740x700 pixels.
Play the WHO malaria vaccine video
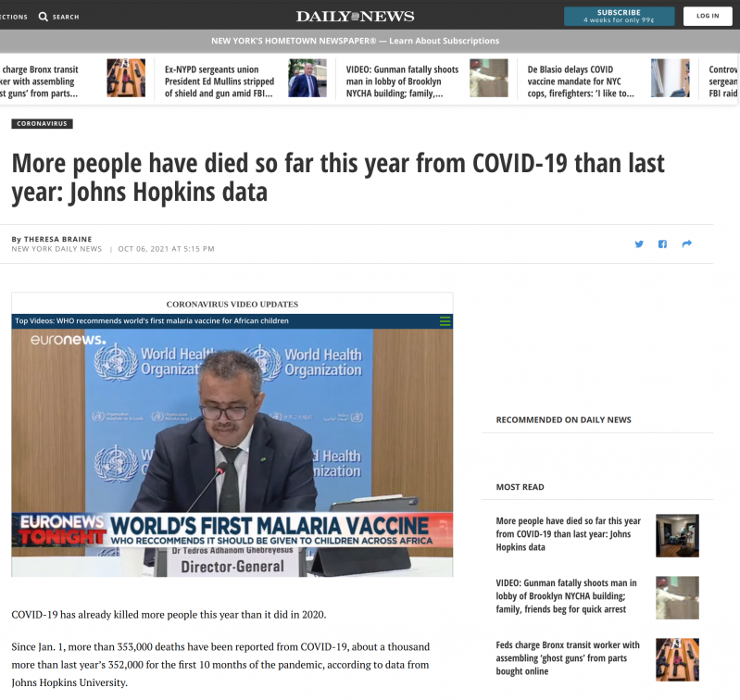tap(232, 453)
